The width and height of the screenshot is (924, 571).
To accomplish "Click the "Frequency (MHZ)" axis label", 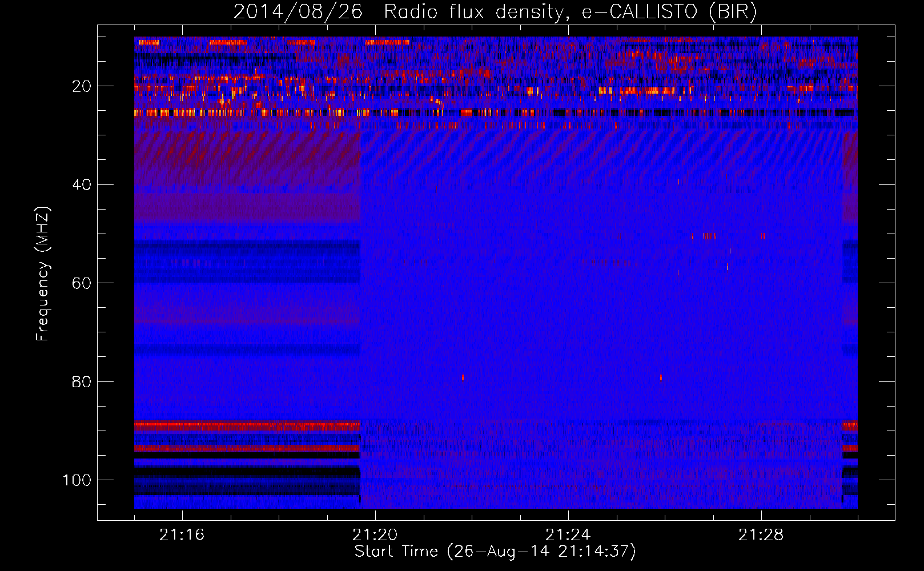I will click(x=42, y=274).
